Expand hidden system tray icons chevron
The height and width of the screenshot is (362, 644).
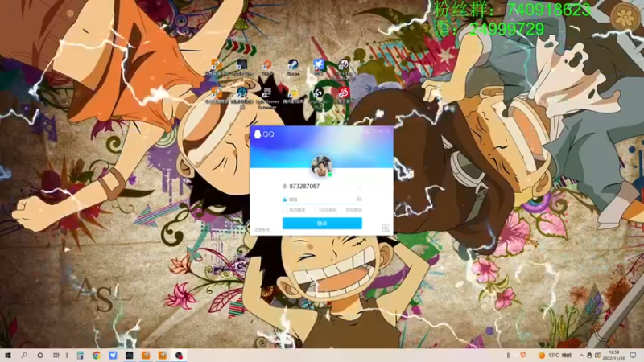click(x=581, y=355)
